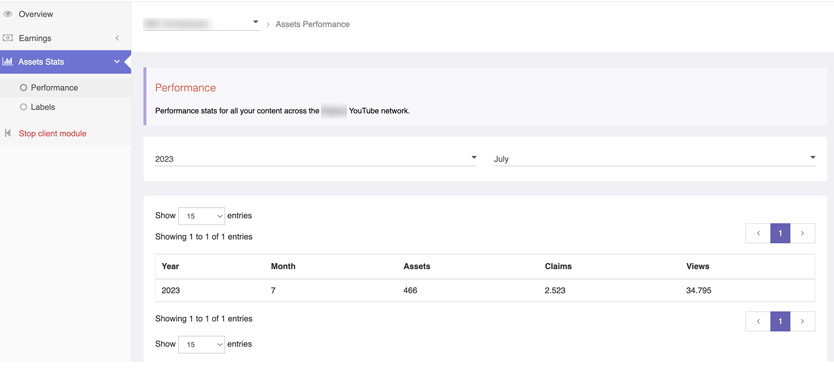Image resolution: width=834 pixels, height=377 pixels.
Task: Expand the Earnings menu chevron
Action: point(117,38)
